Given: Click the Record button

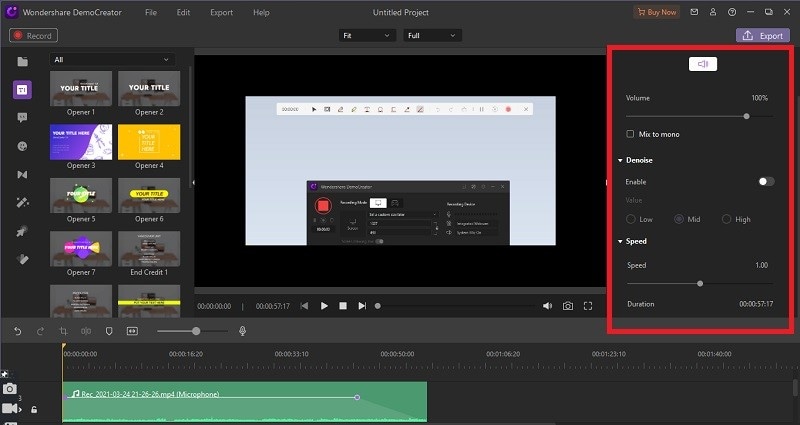Looking at the screenshot, I should (x=33, y=36).
